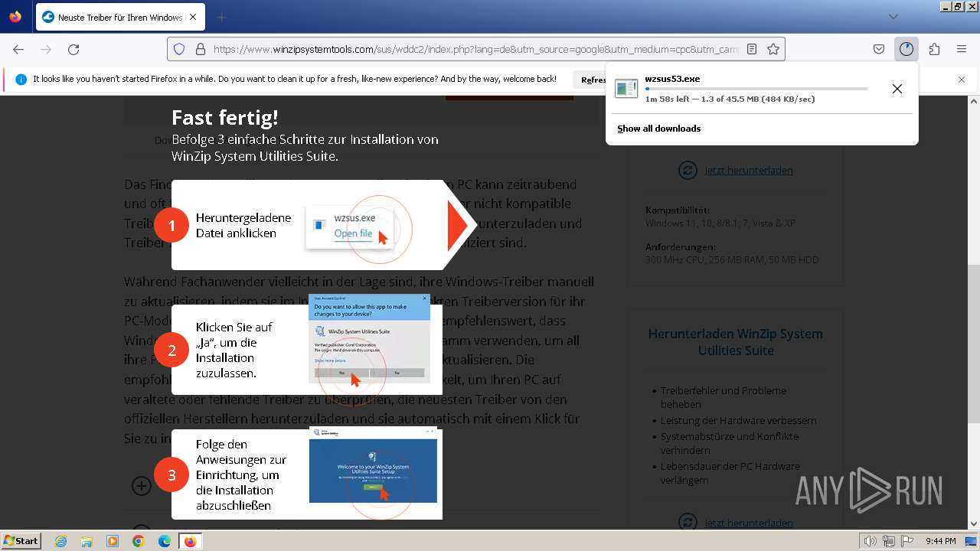Click the plus expander circle icon
980x551 pixels.
[x=142, y=486]
